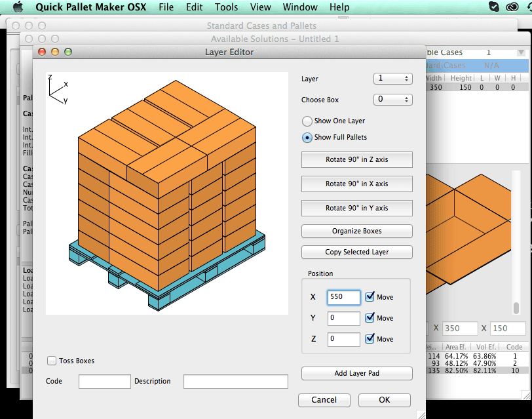Open the View menu
Screen dimensions: 532x419
click(261, 7)
